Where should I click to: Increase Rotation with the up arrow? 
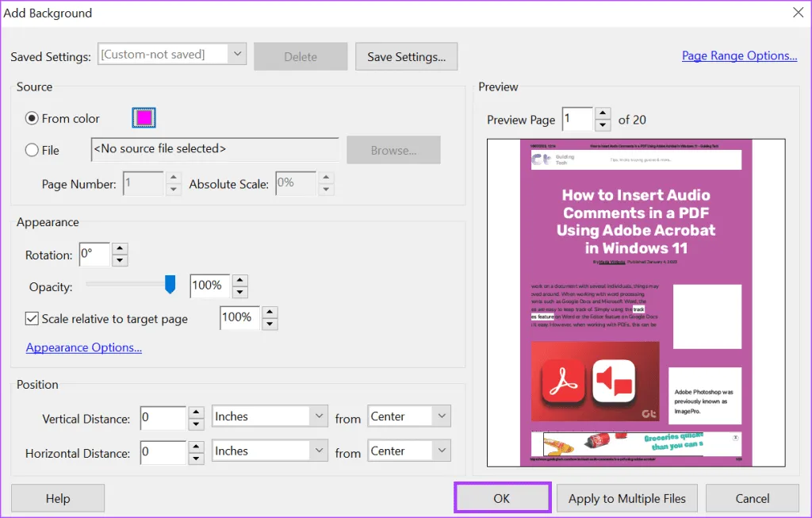120,249
